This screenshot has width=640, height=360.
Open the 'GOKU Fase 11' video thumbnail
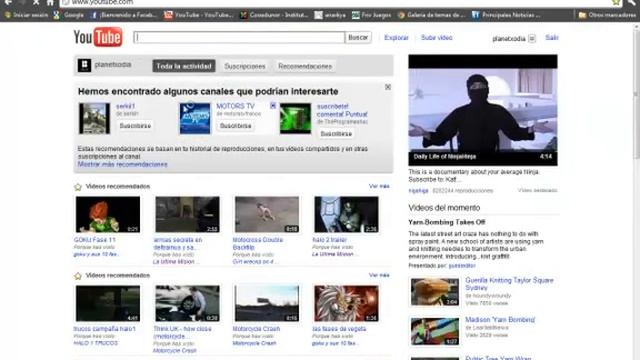coord(108,214)
